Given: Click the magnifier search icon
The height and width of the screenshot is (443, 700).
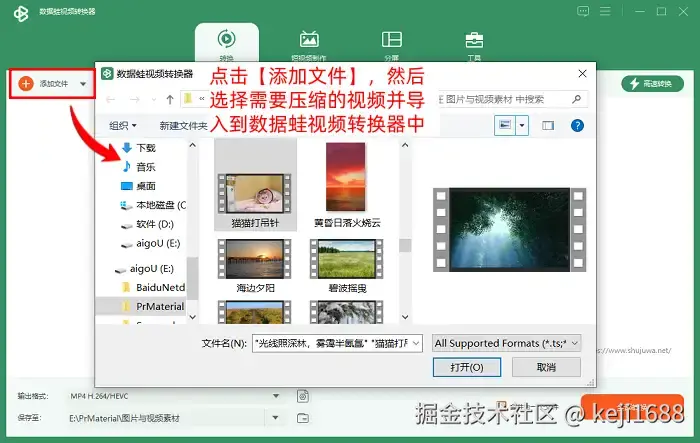Looking at the screenshot, I should (x=577, y=99).
